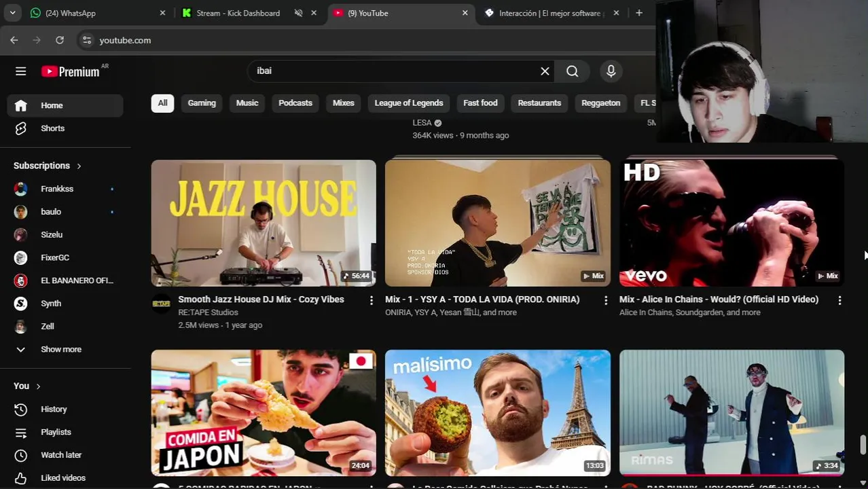Start voice search with microphone
The image size is (868, 489).
(611, 71)
